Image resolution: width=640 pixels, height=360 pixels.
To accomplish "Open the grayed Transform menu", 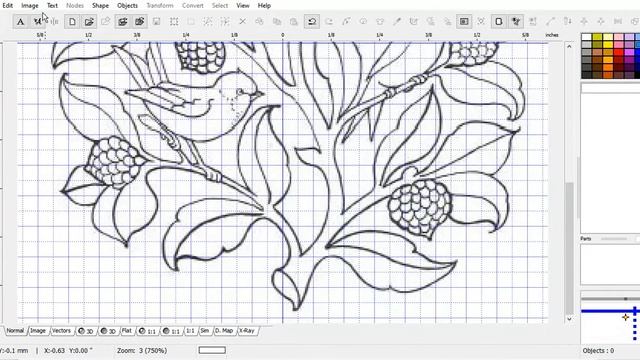I will coord(160,6).
